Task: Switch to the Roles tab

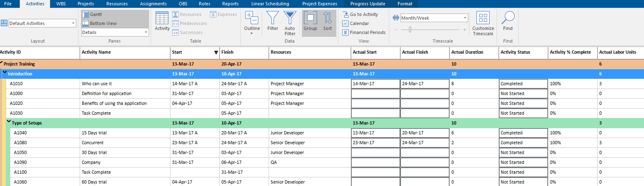Action: point(204,4)
